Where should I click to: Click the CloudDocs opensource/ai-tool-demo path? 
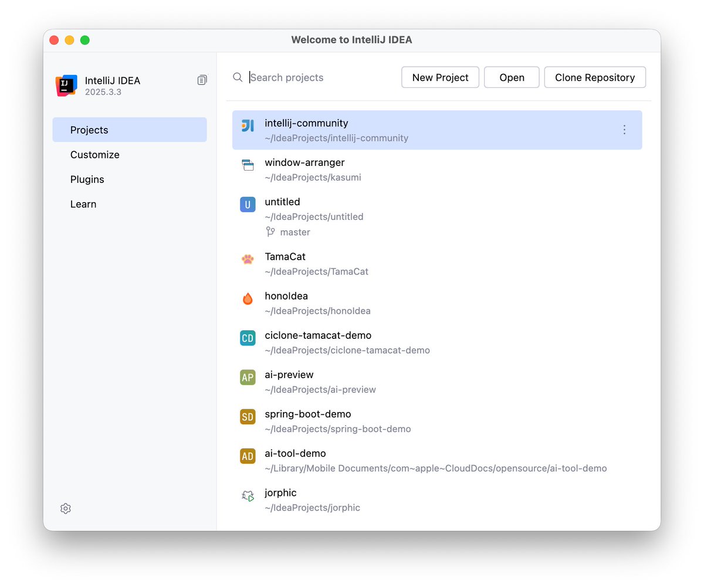pos(436,468)
